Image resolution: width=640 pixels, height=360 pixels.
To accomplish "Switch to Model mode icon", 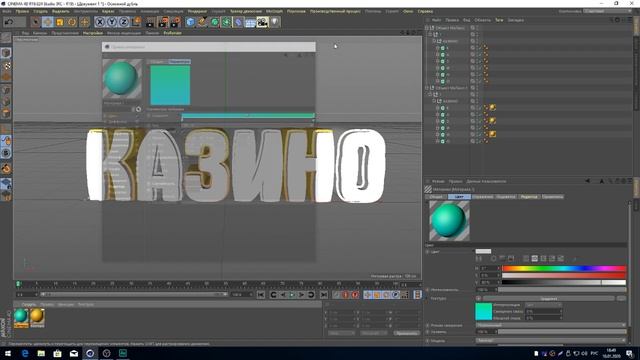I will (6, 53).
